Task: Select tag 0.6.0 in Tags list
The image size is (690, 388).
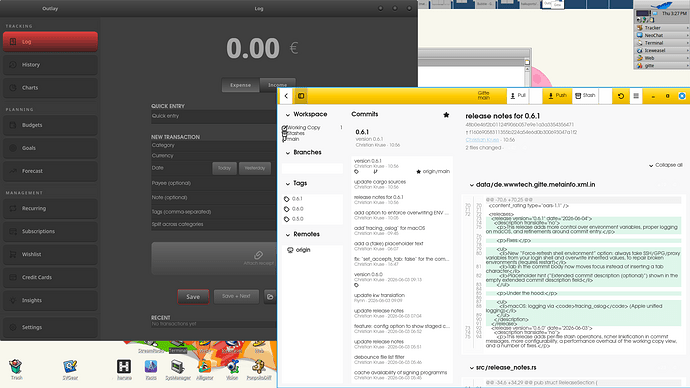Action: [312, 209]
